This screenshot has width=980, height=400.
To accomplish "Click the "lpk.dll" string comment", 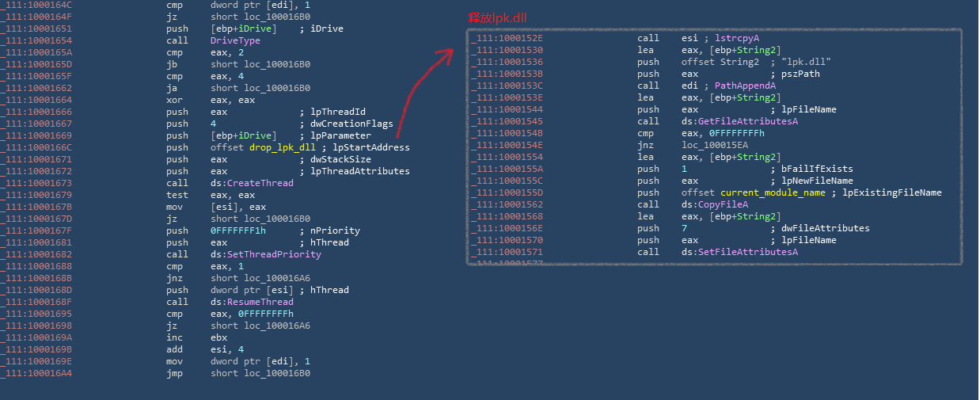I will pyautogui.click(x=807, y=62).
